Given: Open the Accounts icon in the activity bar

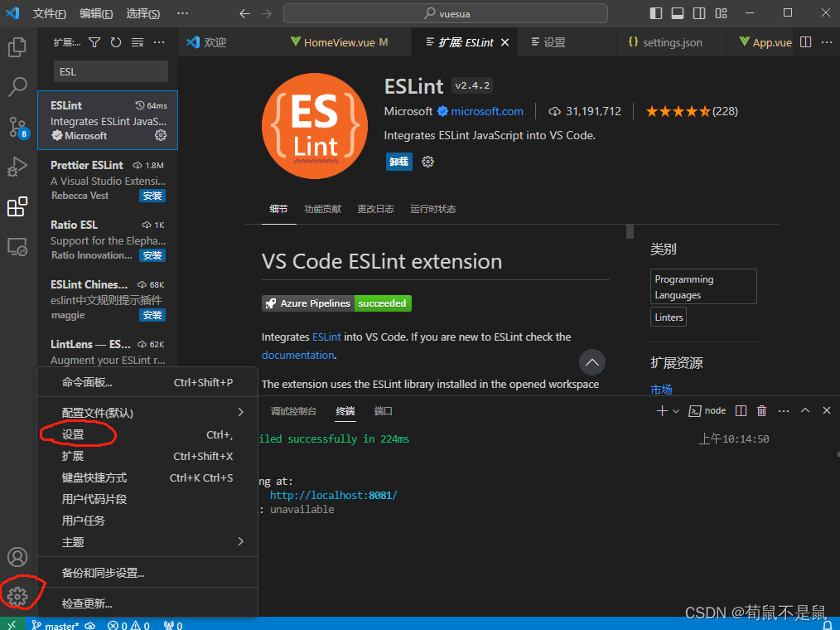Looking at the screenshot, I should [x=18, y=556].
